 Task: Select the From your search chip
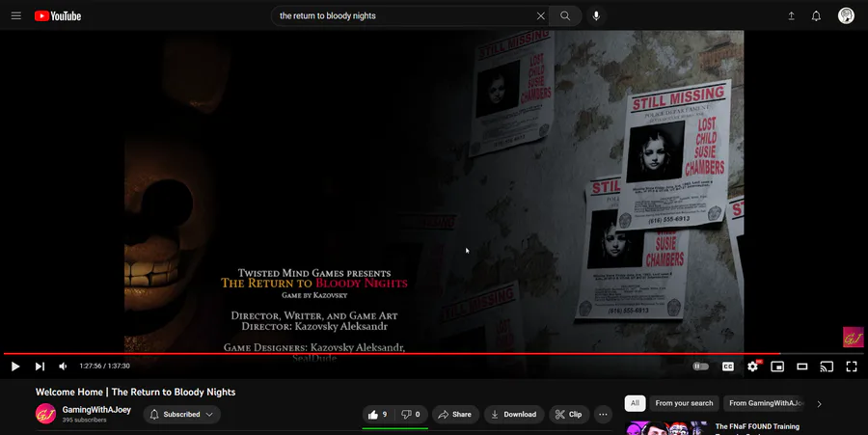tap(684, 403)
